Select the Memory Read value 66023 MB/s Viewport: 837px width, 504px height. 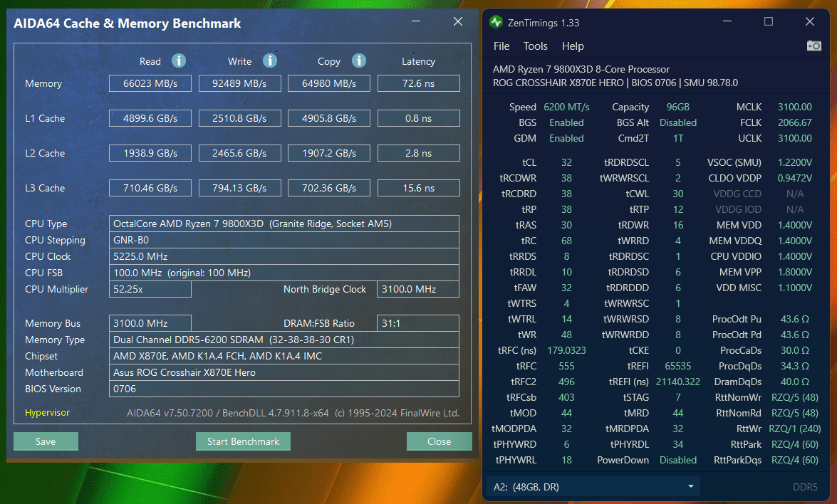click(x=150, y=83)
